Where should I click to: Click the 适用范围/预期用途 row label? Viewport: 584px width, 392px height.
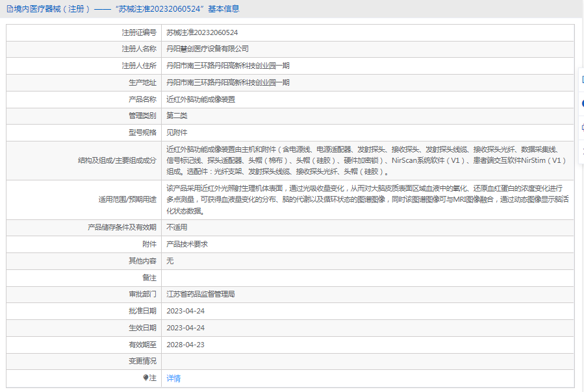127,199
